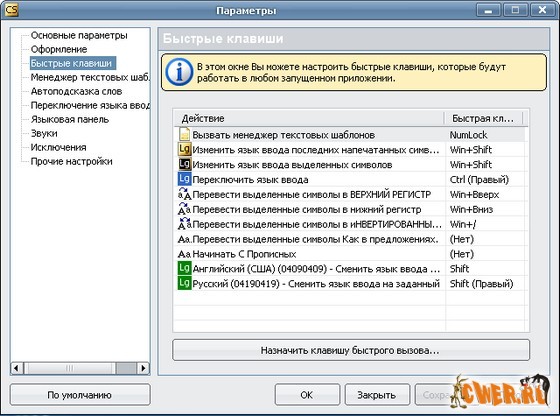Click yellow Lg icon for last typed symbols

[184, 149]
